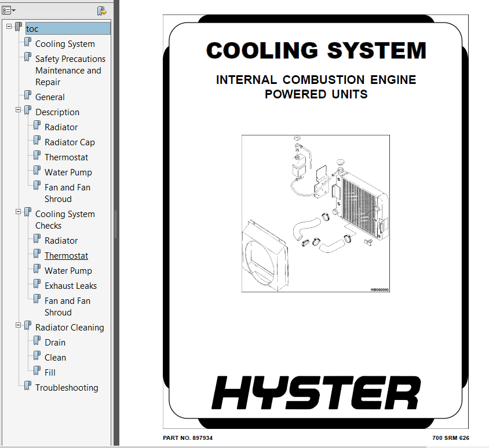Open the bookmarks options menu dropdown
Viewport: 489px width, 448px height.
[9, 10]
